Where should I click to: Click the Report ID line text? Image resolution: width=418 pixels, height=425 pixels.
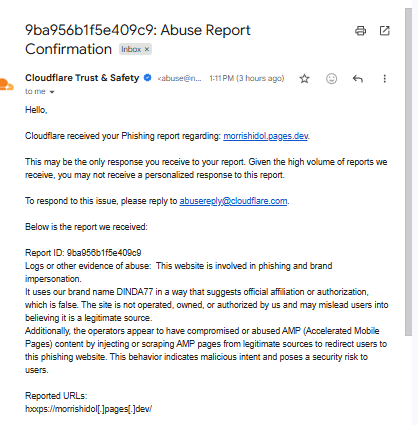(x=83, y=253)
